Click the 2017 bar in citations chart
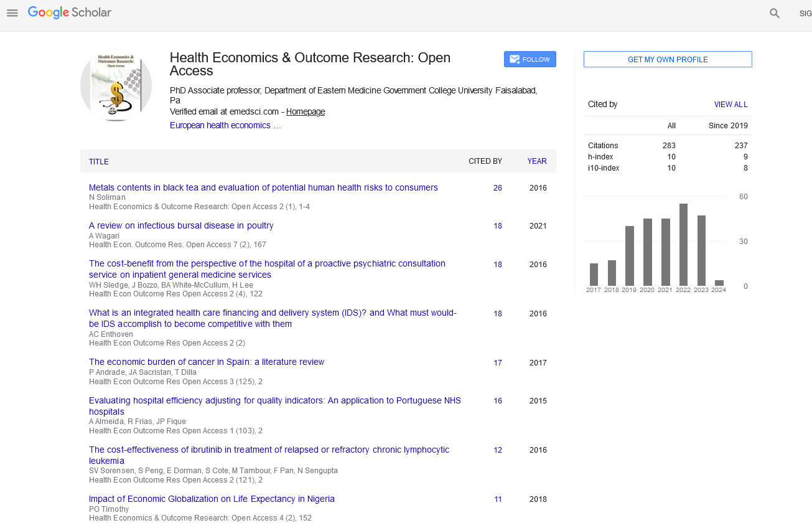This screenshot has height=528, width=812. (594, 275)
